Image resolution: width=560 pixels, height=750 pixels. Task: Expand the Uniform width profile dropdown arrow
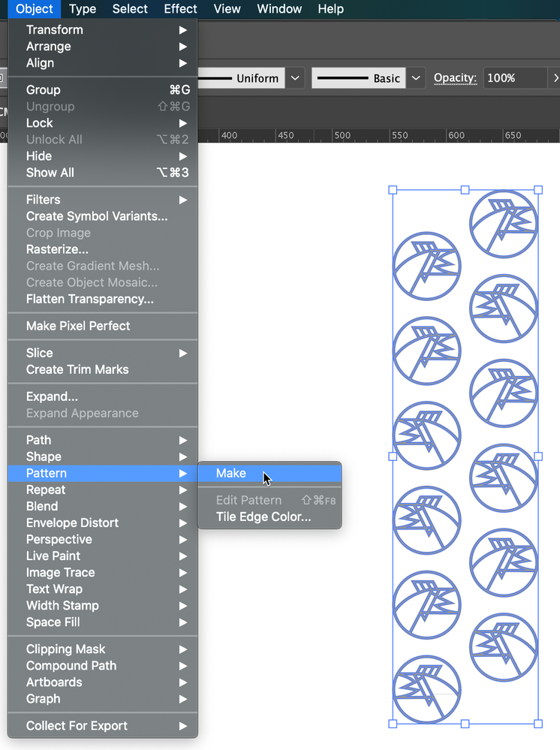coord(295,78)
